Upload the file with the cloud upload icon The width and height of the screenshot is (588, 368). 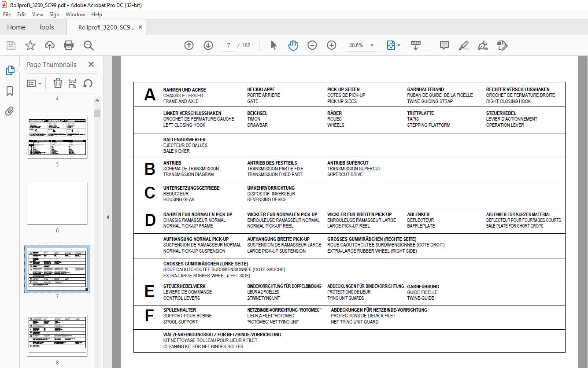(x=50, y=45)
